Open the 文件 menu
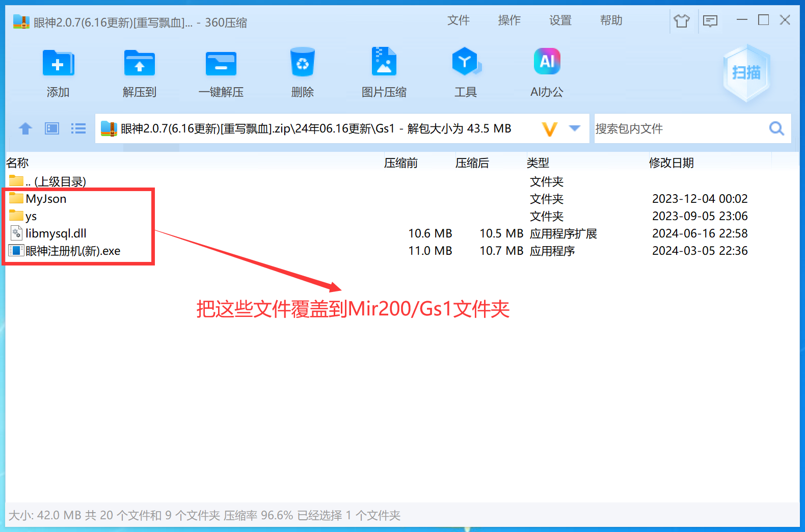This screenshot has height=532, width=805. [459, 20]
